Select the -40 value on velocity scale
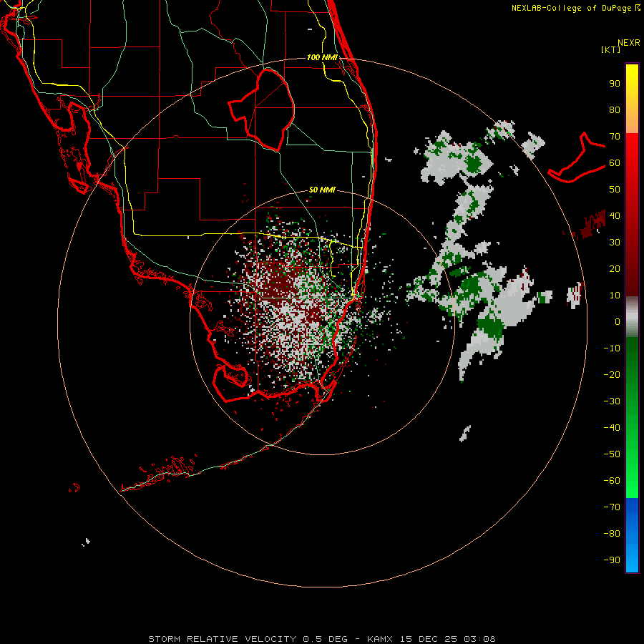 coord(612,428)
